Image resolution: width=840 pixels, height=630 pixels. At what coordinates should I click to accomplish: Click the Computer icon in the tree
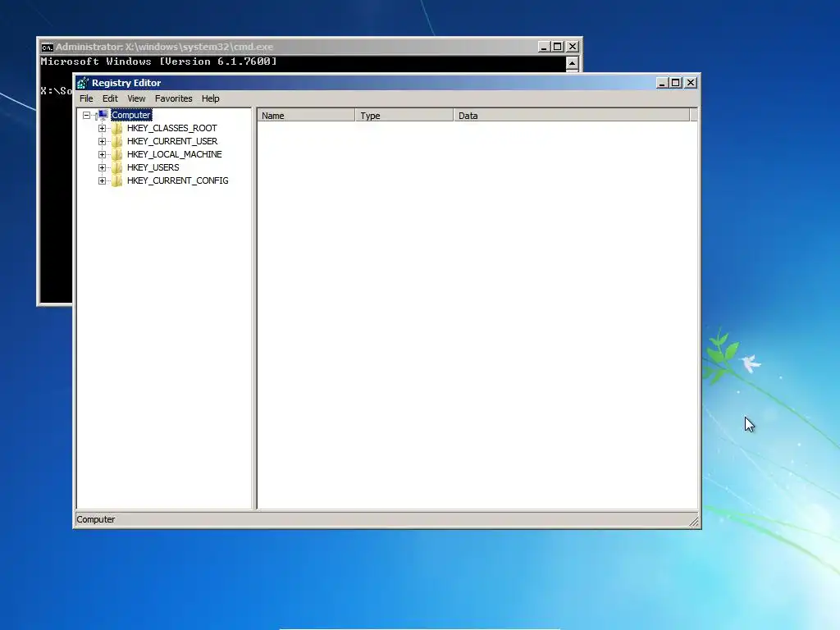103,115
